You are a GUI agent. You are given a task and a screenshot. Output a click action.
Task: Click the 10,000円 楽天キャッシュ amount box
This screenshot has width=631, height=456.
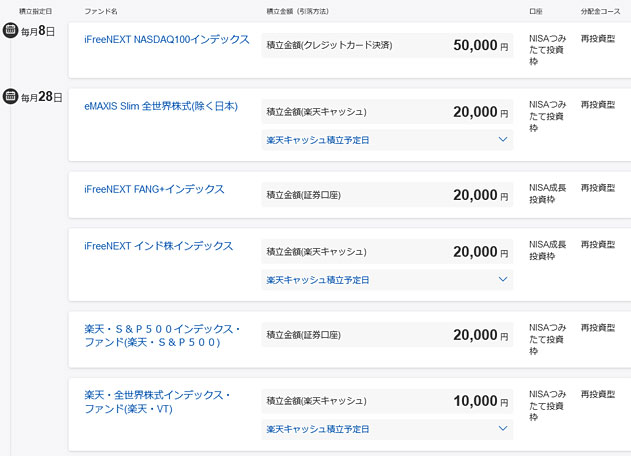pos(387,401)
